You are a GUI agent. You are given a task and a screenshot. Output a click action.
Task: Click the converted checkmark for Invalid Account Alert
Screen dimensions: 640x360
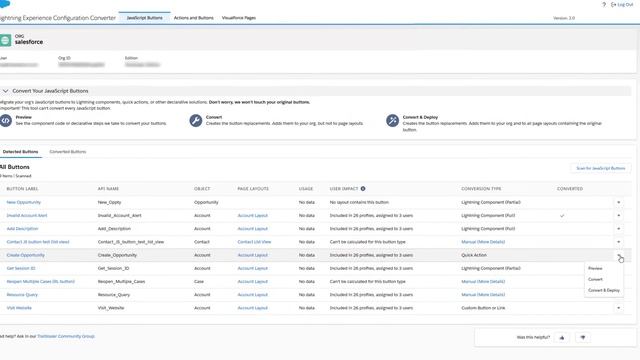pyautogui.click(x=562, y=216)
